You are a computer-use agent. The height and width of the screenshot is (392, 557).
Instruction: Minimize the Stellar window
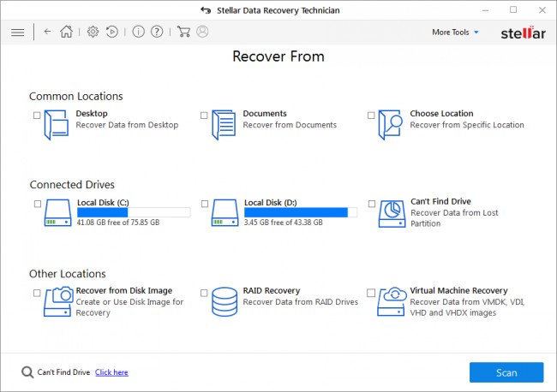(x=485, y=10)
